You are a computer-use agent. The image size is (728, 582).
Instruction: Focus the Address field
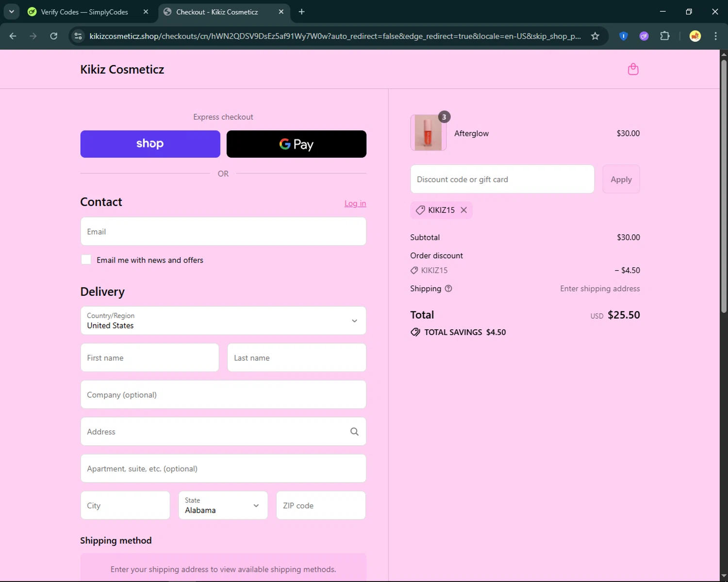tap(223, 432)
